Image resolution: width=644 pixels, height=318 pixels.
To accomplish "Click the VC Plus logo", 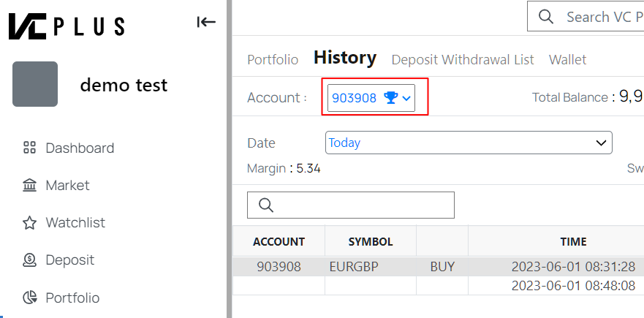I will coord(66,26).
